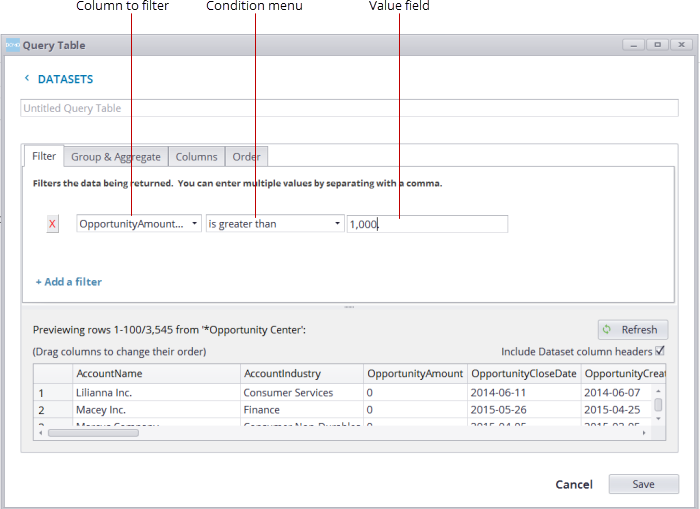Switch to the Order tab
700x509 pixels.
(x=246, y=157)
